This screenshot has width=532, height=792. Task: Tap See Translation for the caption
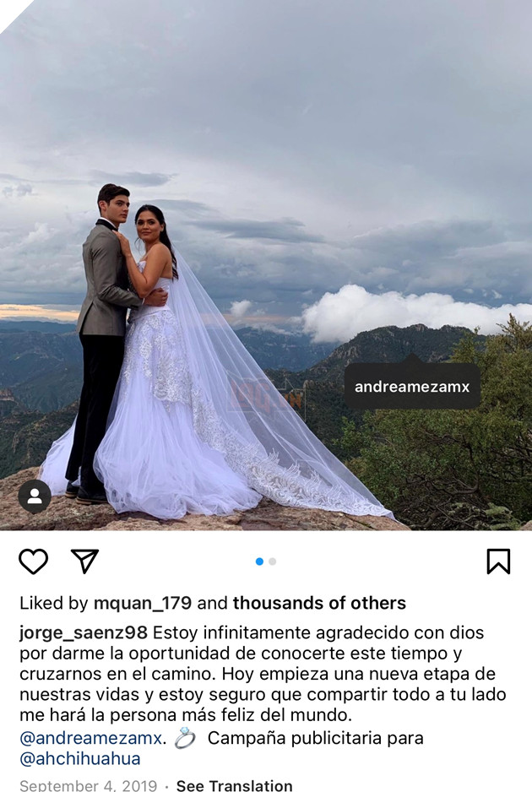(x=234, y=785)
